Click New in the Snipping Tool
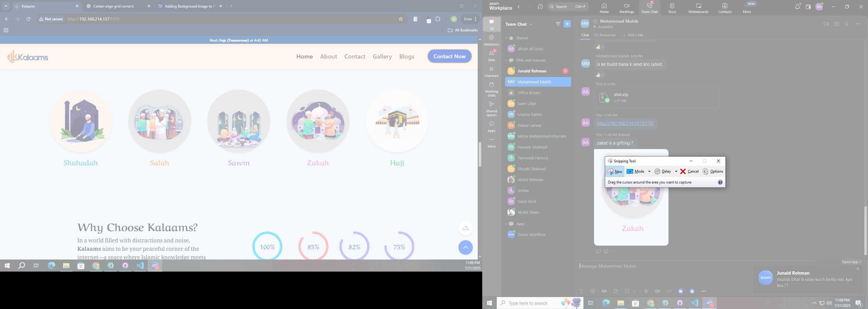 pyautogui.click(x=614, y=172)
